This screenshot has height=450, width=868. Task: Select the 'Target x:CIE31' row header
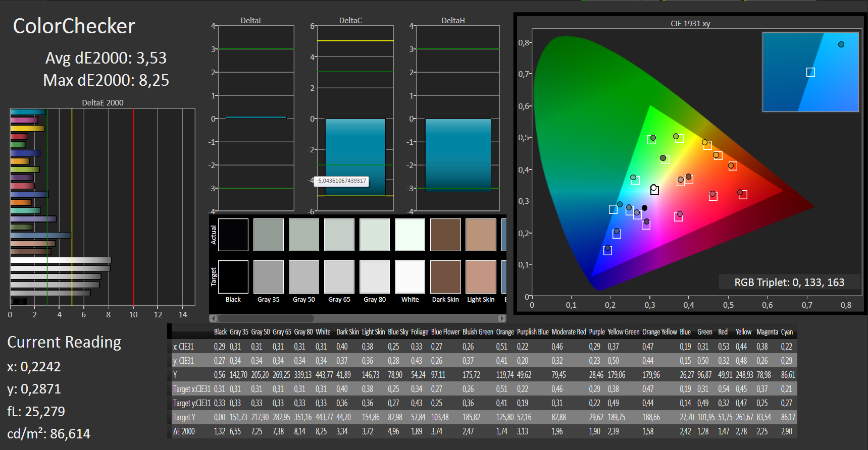[192, 389]
